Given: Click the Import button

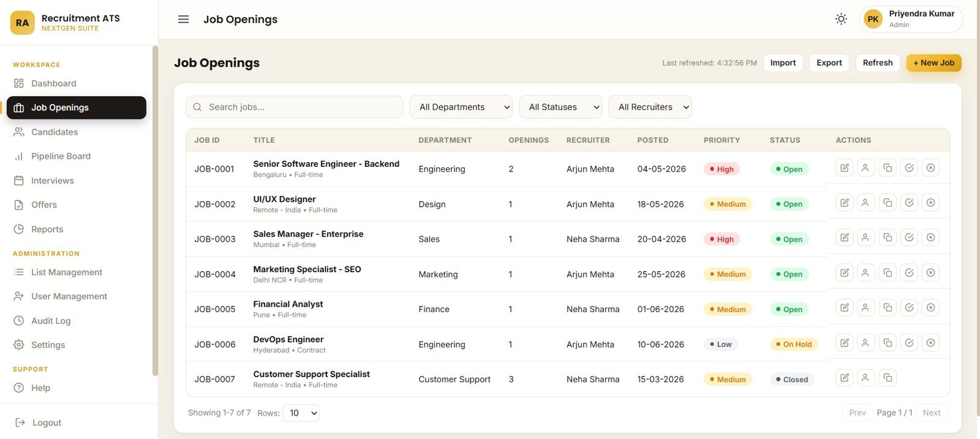Looking at the screenshot, I should point(783,63).
